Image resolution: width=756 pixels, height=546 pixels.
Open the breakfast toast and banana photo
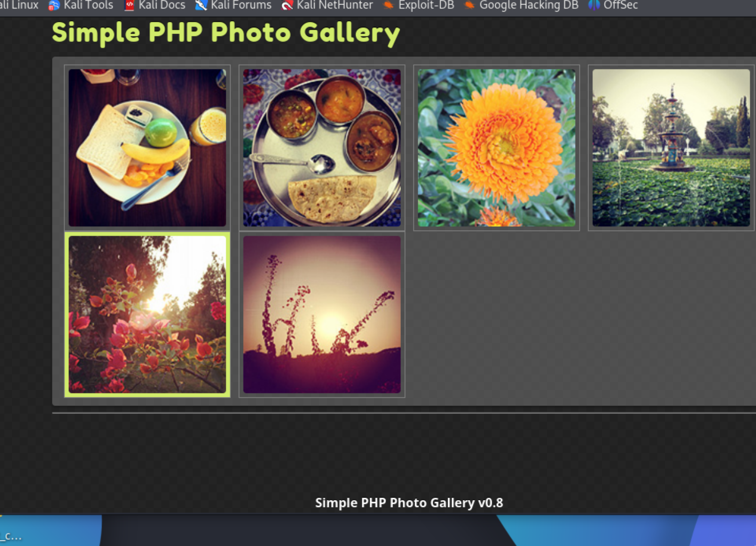tap(147, 148)
